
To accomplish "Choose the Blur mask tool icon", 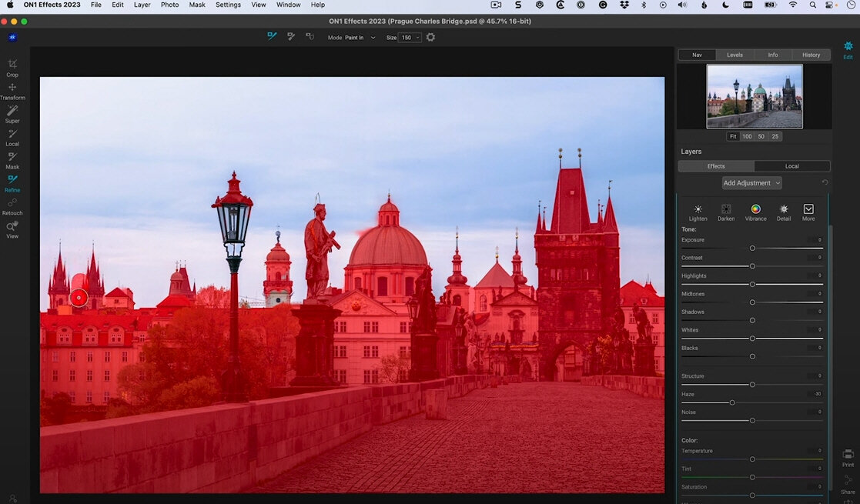I will [x=310, y=37].
